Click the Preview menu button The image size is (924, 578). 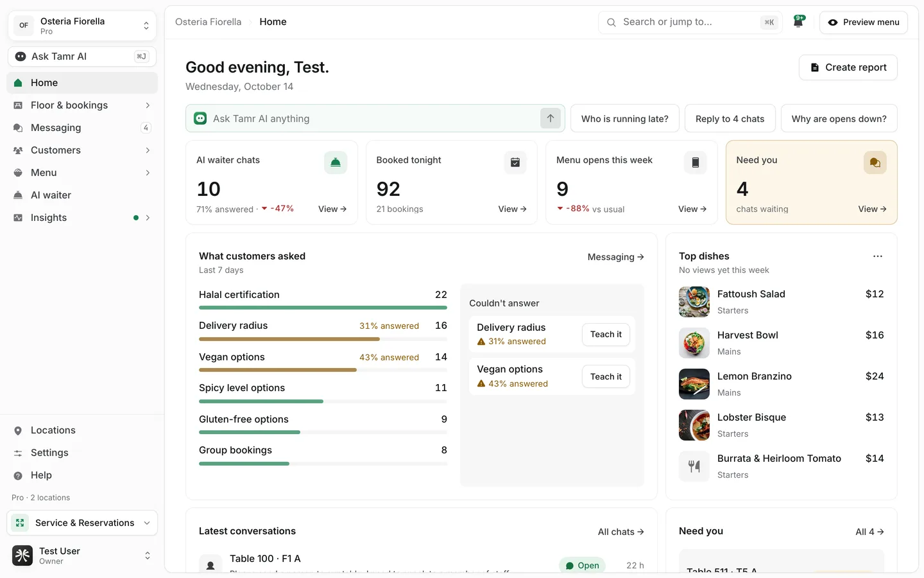(864, 22)
